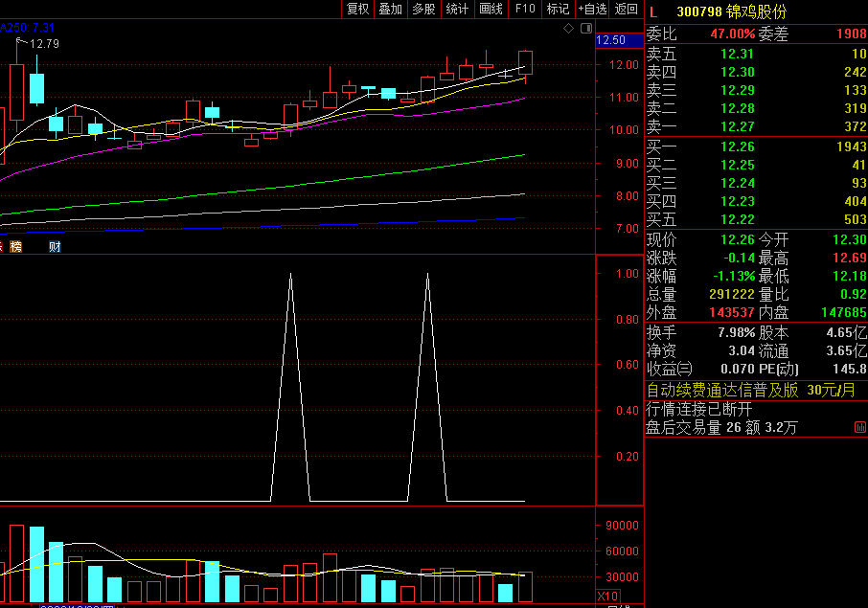Select the 卖二 12.28 order row
Screen dimensions: 868x608
[756, 108]
